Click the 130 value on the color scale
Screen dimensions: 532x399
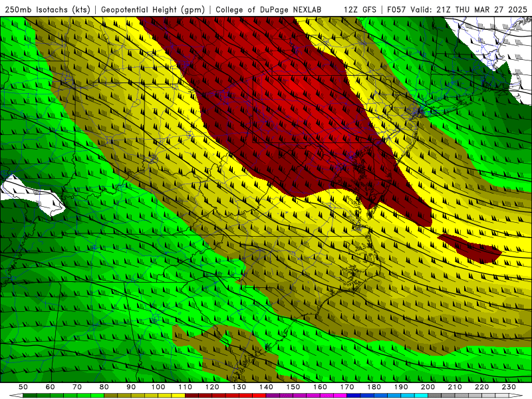(239, 387)
